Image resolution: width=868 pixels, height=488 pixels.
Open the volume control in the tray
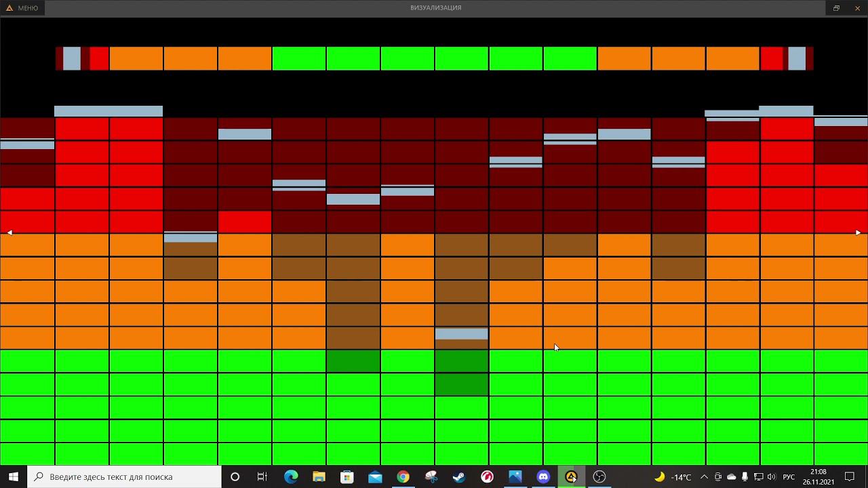pos(771,476)
